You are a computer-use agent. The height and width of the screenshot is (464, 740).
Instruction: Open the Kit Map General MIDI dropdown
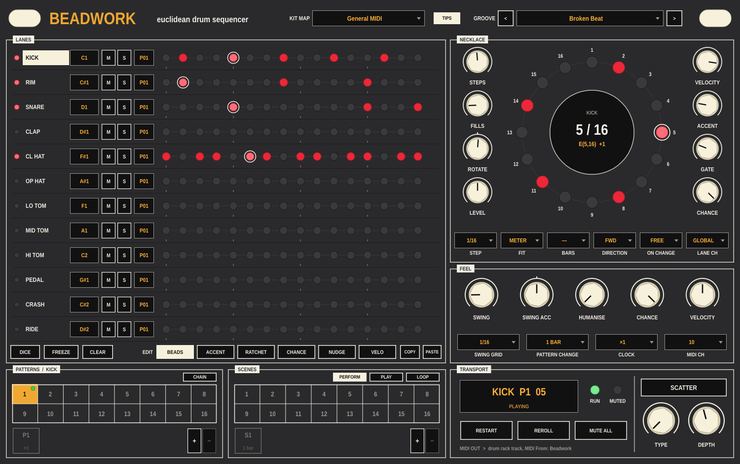pos(368,18)
